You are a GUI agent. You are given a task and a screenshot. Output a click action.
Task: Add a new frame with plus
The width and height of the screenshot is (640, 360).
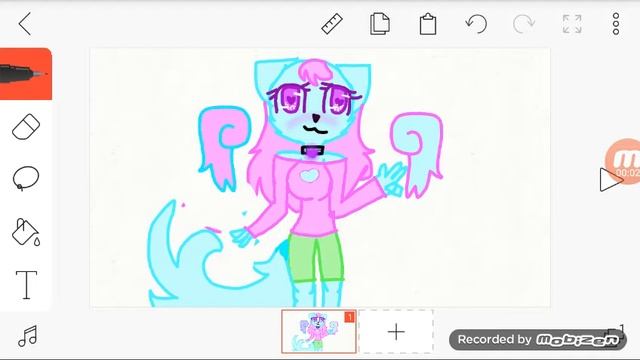coord(396,332)
